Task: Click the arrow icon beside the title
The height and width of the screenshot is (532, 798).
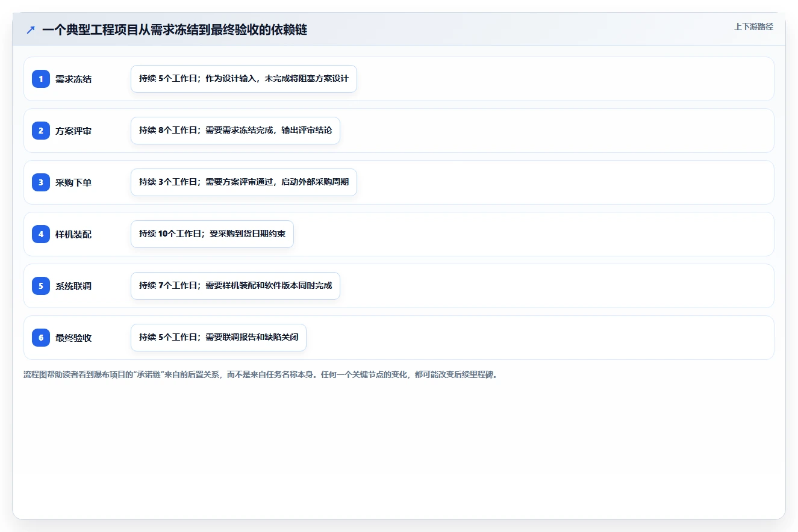Action: pos(31,30)
